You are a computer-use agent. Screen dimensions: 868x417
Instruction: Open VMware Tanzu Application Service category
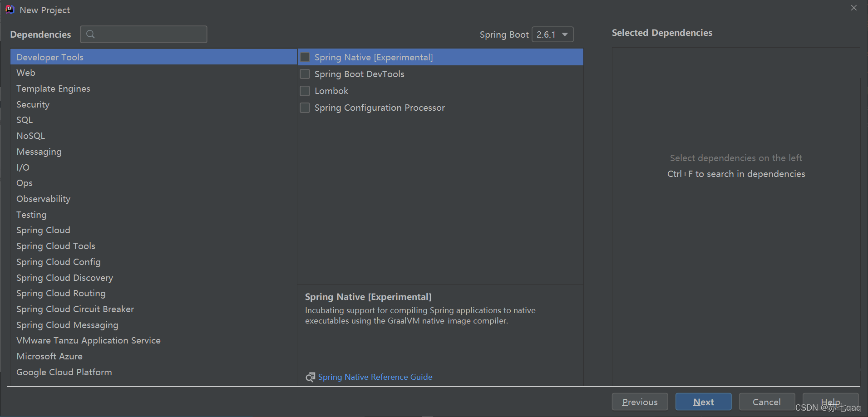click(88, 340)
